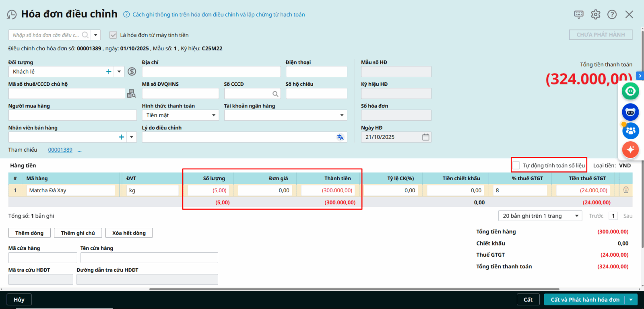Expand the 'Cất và Phát hành hóa đơn' arrow
Screen dimensions: 644x309
click(631, 300)
